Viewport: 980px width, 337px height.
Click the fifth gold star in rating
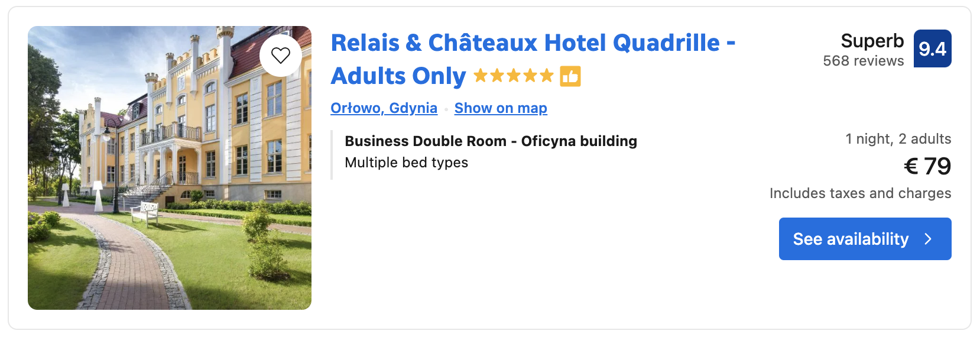pyautogui.click(x=547, y=76)
